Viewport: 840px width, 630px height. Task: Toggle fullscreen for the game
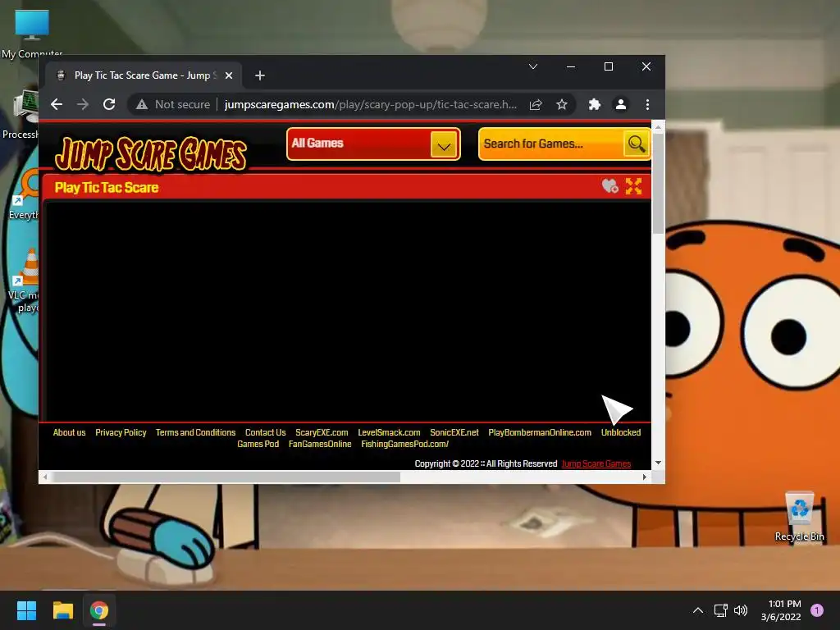click(634, 186)
